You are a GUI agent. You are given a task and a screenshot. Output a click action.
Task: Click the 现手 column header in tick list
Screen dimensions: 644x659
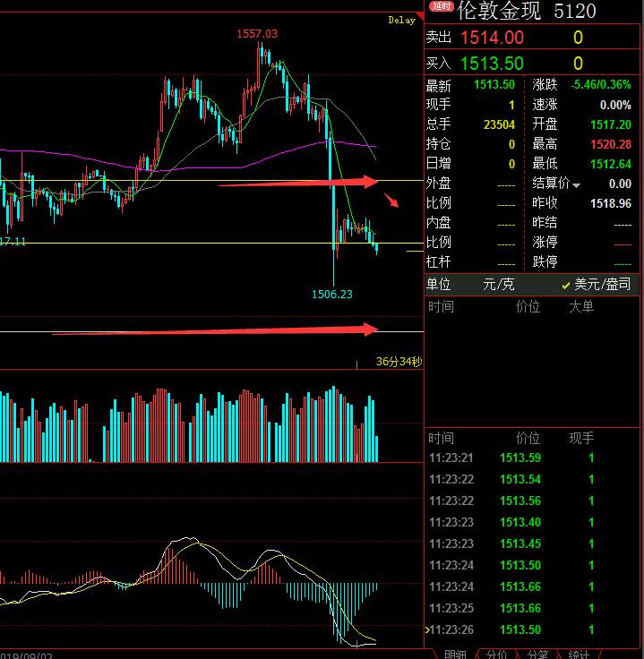tap(581, 439)
